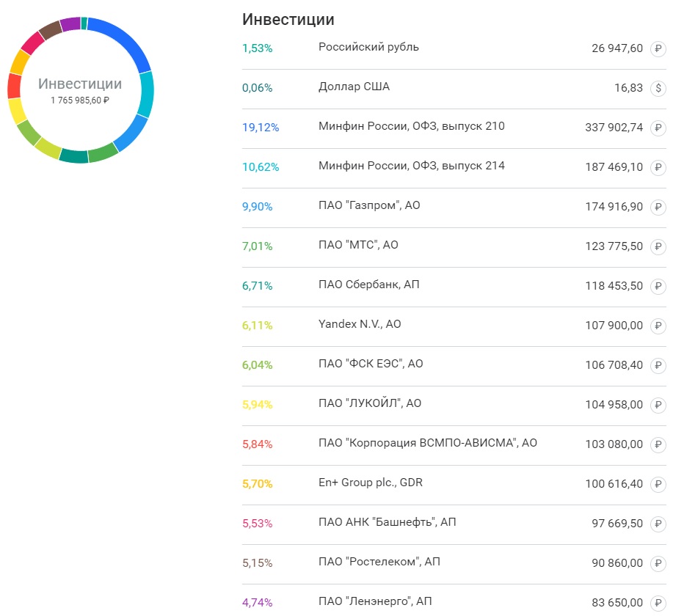Click ruble icon next to 337 902,74
The width and height of the screenshot is (673, 616).
click(x=658, y=128)
